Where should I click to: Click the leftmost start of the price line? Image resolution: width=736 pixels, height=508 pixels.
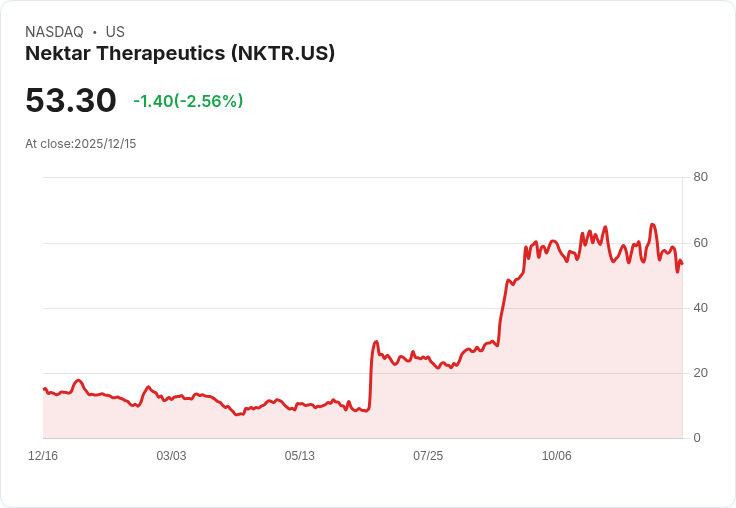(44, 389)
